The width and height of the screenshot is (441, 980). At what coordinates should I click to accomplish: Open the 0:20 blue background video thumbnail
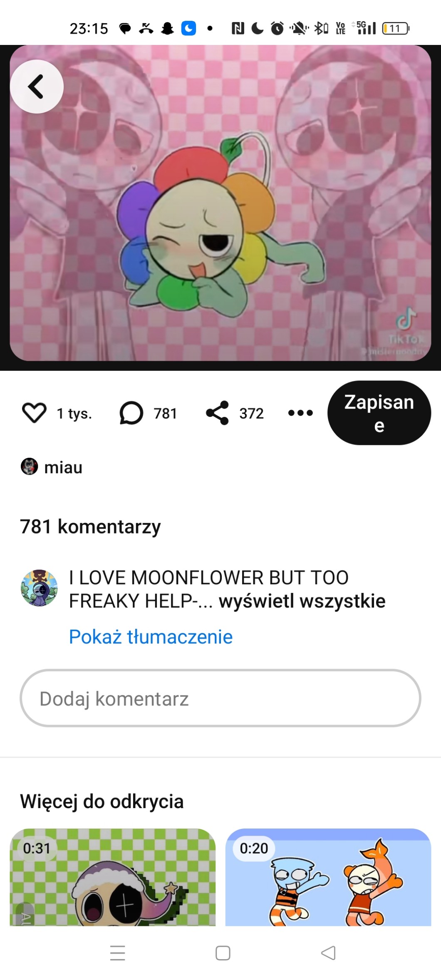coord(328,877)
